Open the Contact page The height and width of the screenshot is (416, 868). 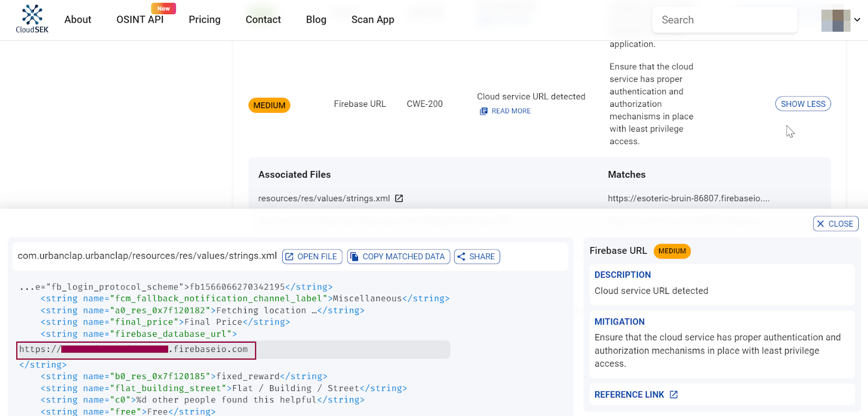point(263,20)
